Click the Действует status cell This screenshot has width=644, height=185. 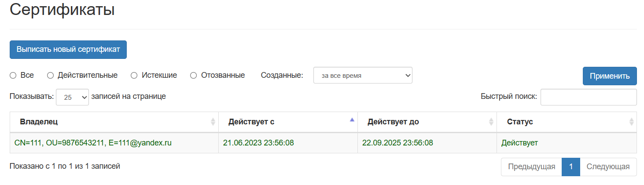tap(519, 143)
